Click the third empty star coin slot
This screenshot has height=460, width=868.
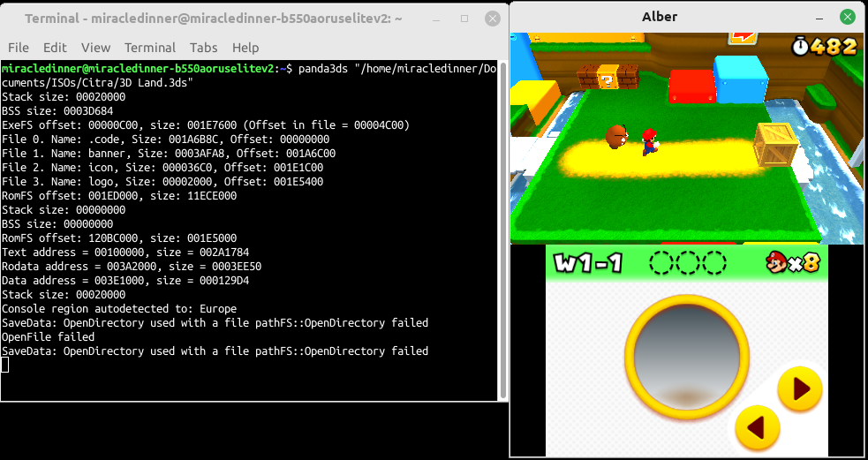[x=714, y=262]
